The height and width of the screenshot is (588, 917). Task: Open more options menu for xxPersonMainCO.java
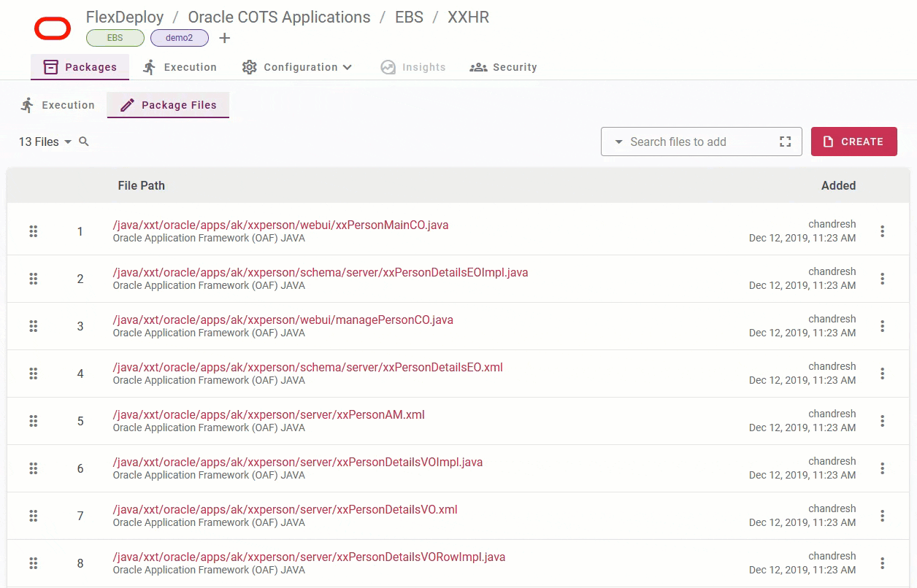pos(882,231)
